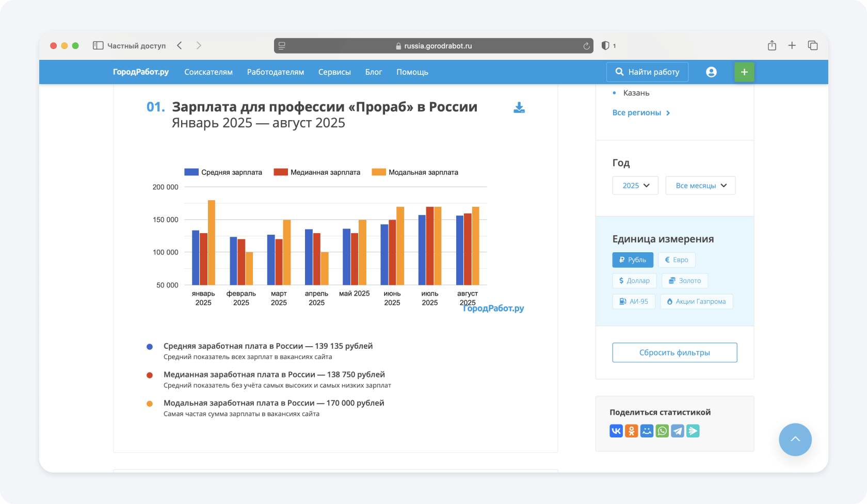Click the russia.gorodrabot.ru address bar
Viewport: 867px width, 504px height.
tap(434, 46)
